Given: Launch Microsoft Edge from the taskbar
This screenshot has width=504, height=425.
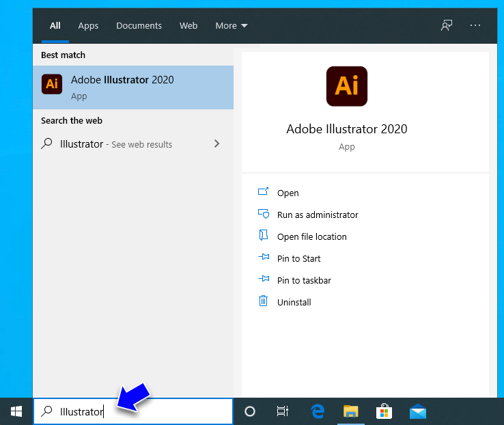Looking at the screenshot, I should click(318, 411).
